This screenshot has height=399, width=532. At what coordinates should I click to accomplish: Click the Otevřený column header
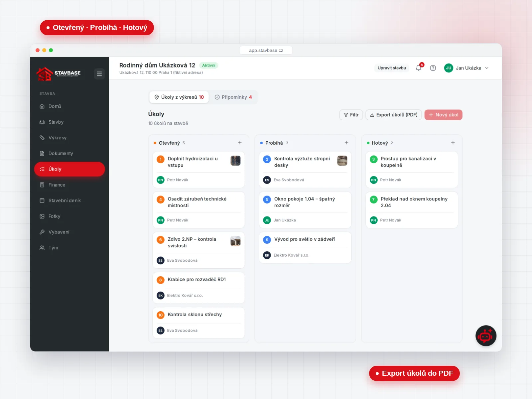pos(169,143)
